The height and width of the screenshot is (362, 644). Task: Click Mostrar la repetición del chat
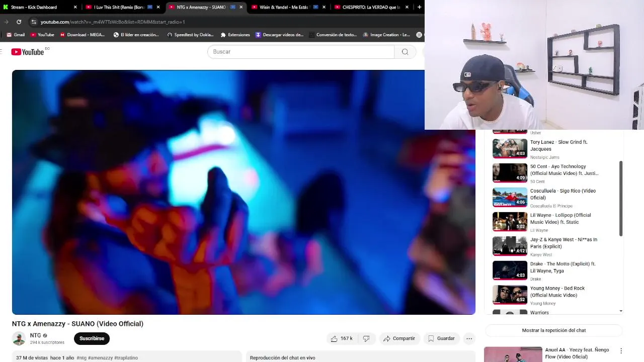point(554,330)
